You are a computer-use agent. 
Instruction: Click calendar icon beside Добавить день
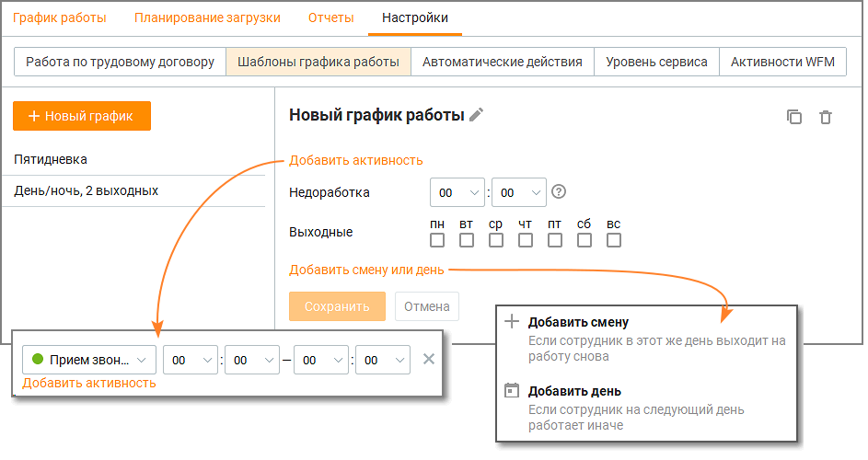coord(512,390)
